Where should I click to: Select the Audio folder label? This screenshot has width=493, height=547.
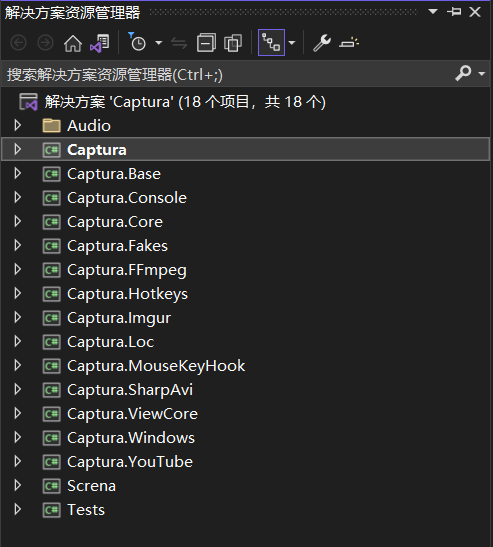(89, 126)
